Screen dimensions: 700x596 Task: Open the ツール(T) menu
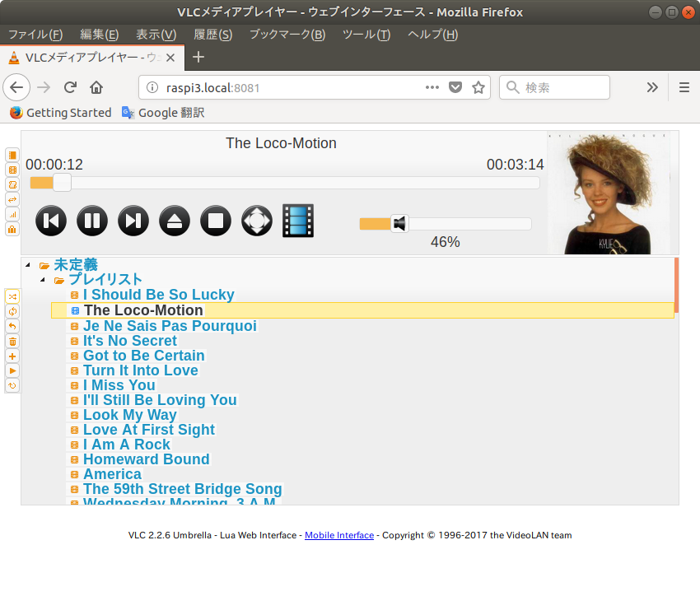click(366, 35)
